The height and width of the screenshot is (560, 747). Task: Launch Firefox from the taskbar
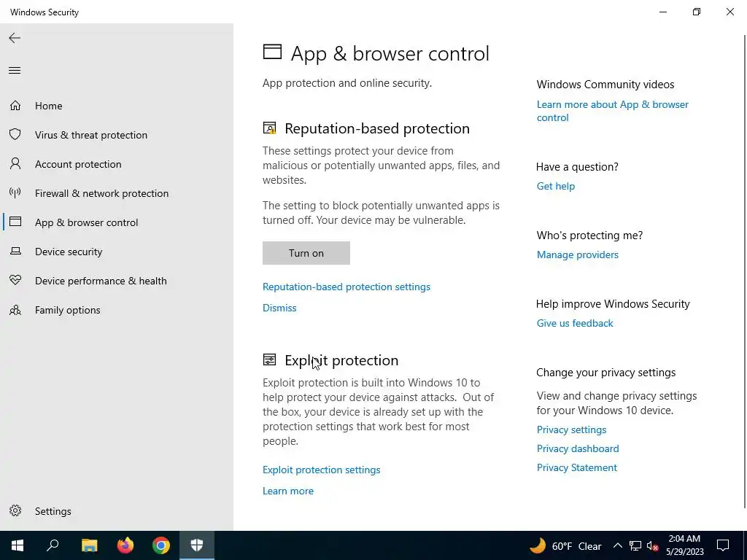tap(125, 545)
